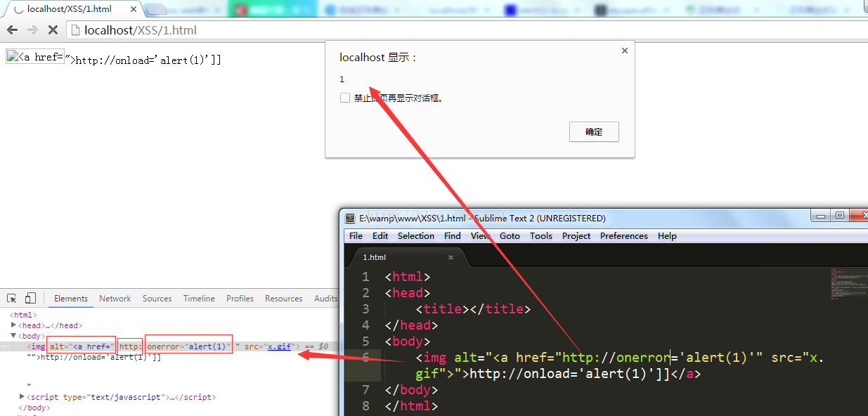This screenshot has width=868, height=416.
Task: Click line number 6 in Sublime gutter
Action: tap(365, 357)
